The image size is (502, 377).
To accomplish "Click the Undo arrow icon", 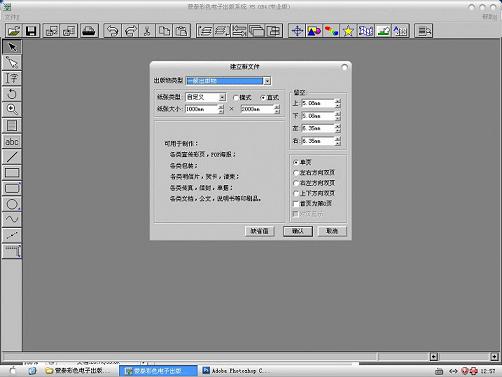I will pos(113,31).
